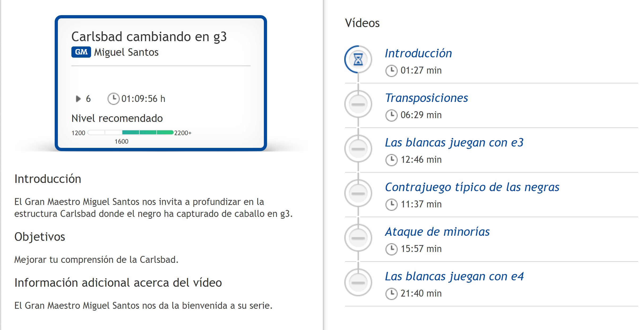The width and height of the screenshot is (644, 330).
Task: Click the Nivel recomendado label
Action: 117,118
